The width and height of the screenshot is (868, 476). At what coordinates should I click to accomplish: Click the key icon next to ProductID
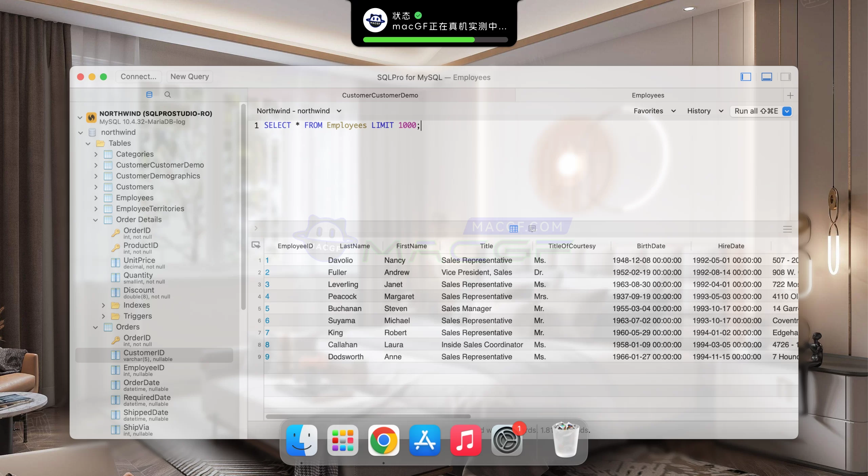(116, 248)
